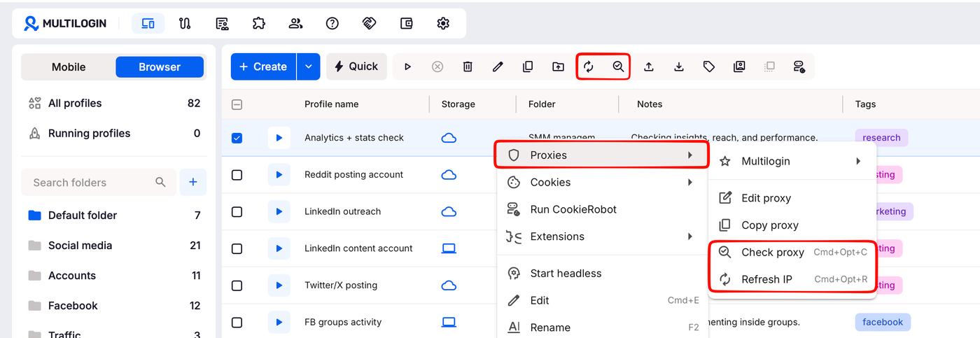The height and width of the screenshot is (338, 980).
Task: Check the Reddit posting account row checkbox
Action: 237,174
